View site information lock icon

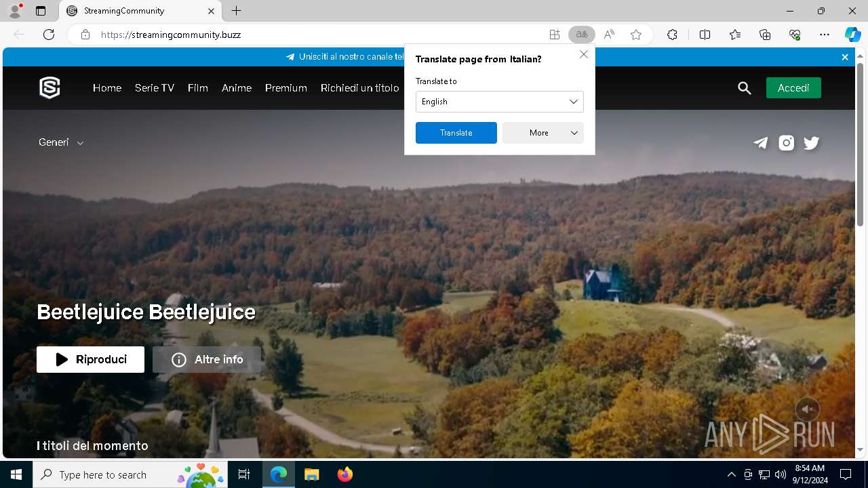point(85,35)
